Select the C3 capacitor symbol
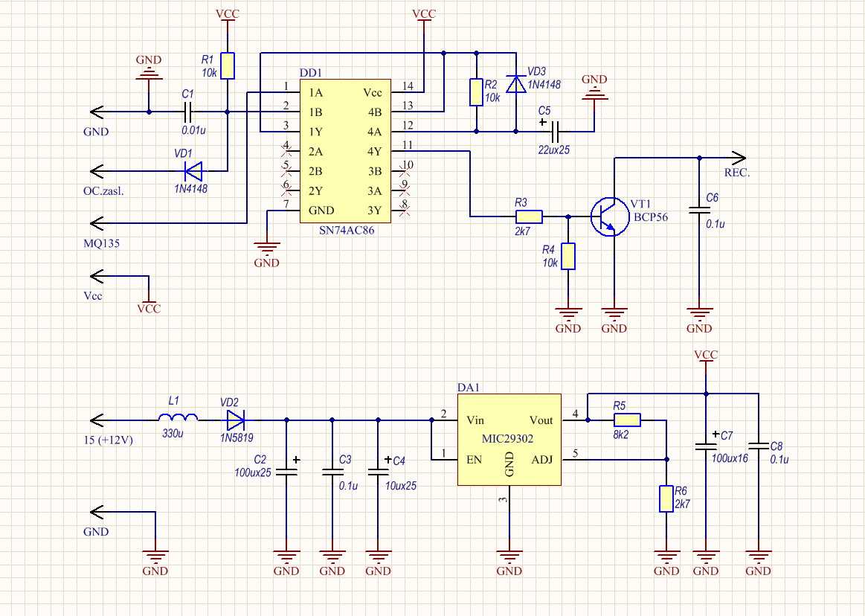 tap(332, 472)
